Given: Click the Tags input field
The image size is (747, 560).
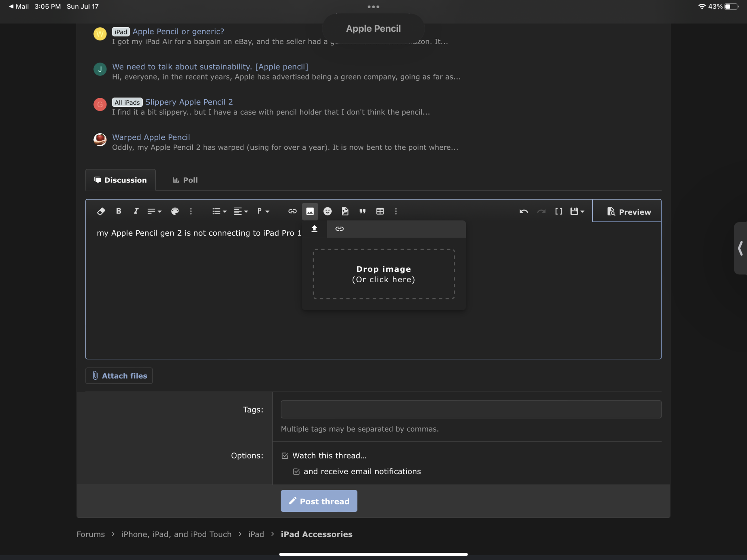Looking at the screenshot, I should [471, 409].
